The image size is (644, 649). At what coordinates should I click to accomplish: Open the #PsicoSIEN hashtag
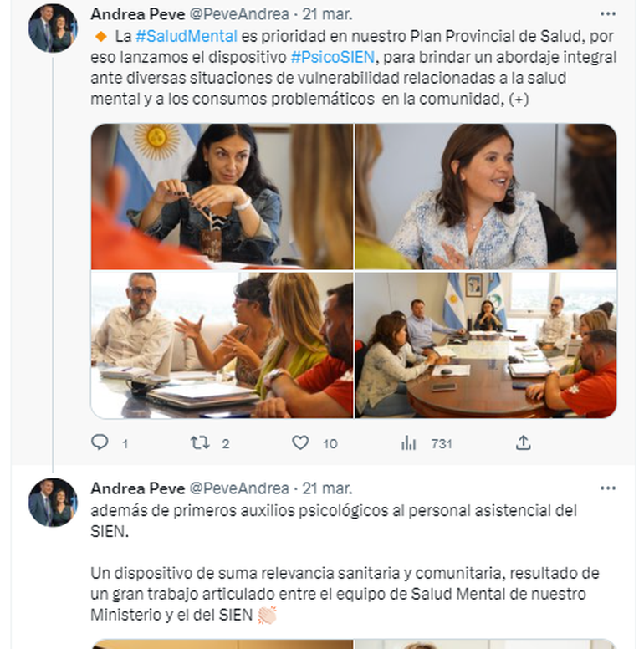[x=332, y=57]
